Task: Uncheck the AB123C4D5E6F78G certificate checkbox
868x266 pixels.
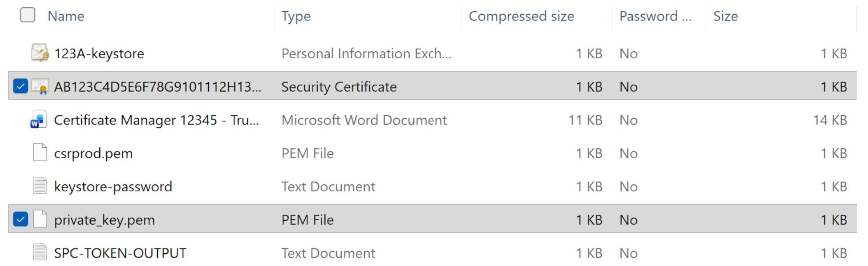Action: click(20, 86)
